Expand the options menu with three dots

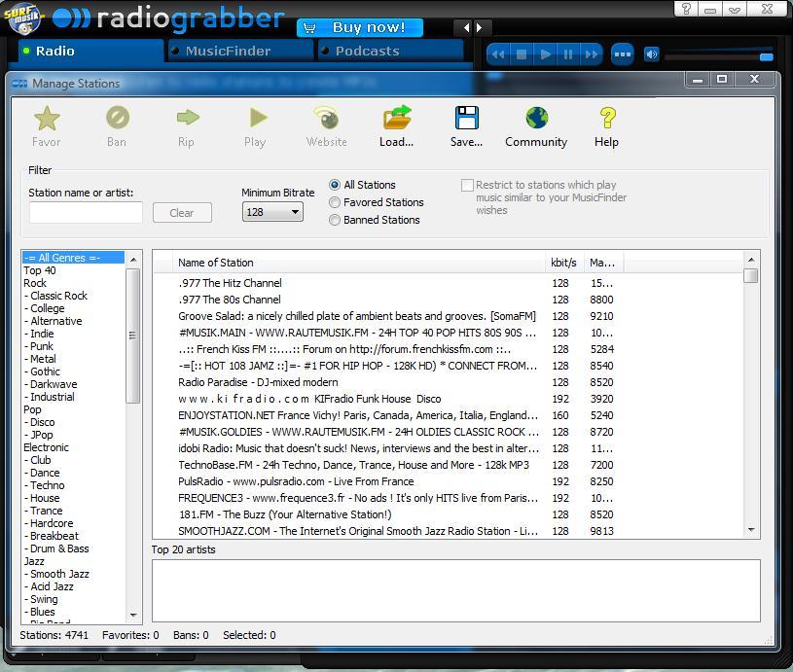622,54
